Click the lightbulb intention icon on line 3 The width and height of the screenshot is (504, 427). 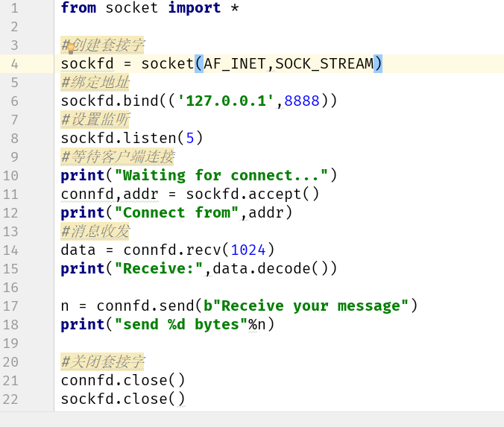pos(71,48)
